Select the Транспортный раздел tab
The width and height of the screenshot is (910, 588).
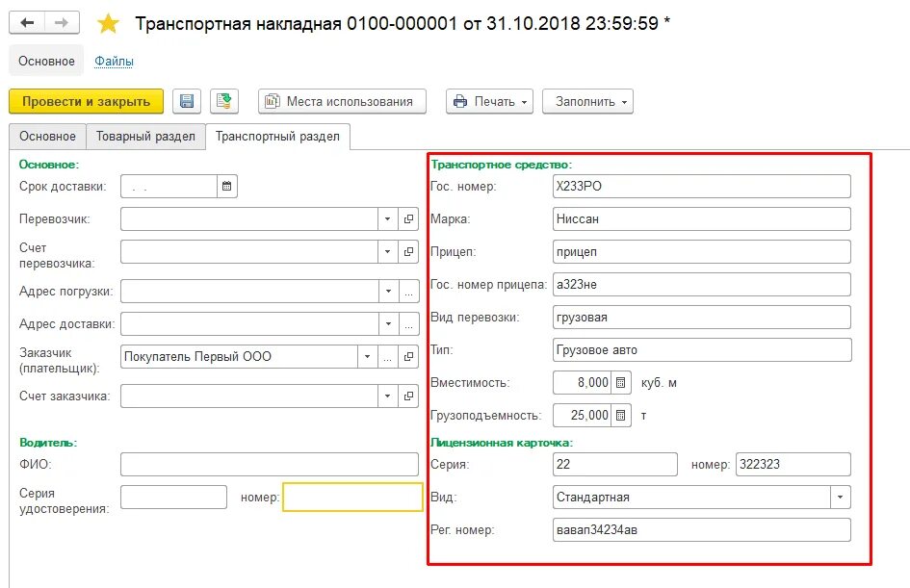(277, 137)
